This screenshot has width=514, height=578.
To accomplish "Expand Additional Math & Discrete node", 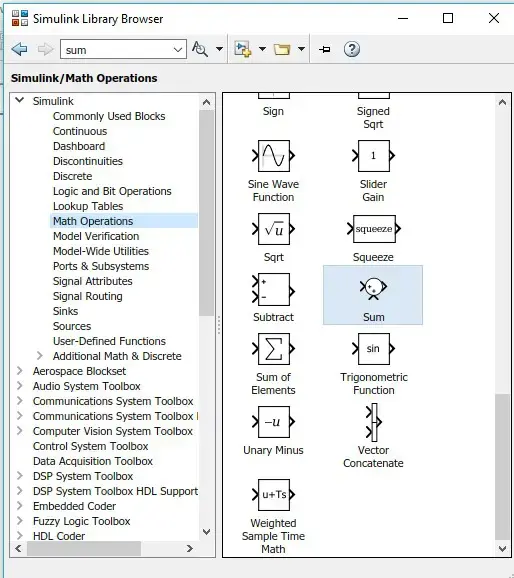I will 40,356.
